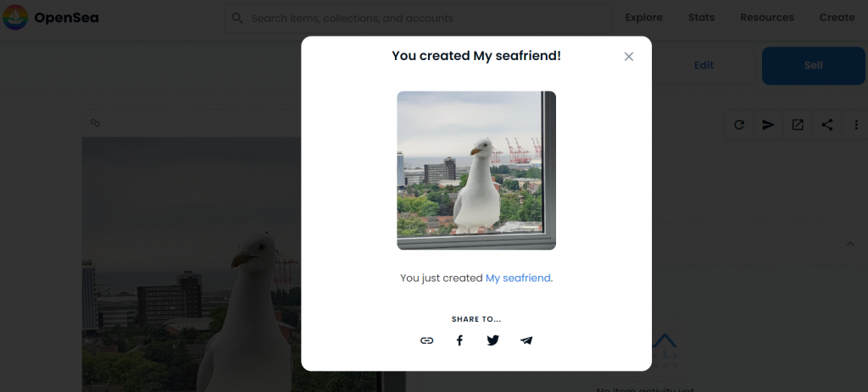868x392 pixels.
Task: Click the share icon in item toolbar
Action: tap(827, 125)
